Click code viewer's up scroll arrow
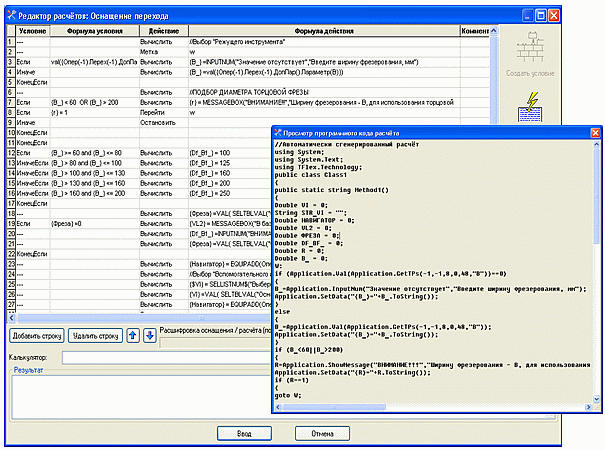605x450 pixels. (x=597, y=145)
